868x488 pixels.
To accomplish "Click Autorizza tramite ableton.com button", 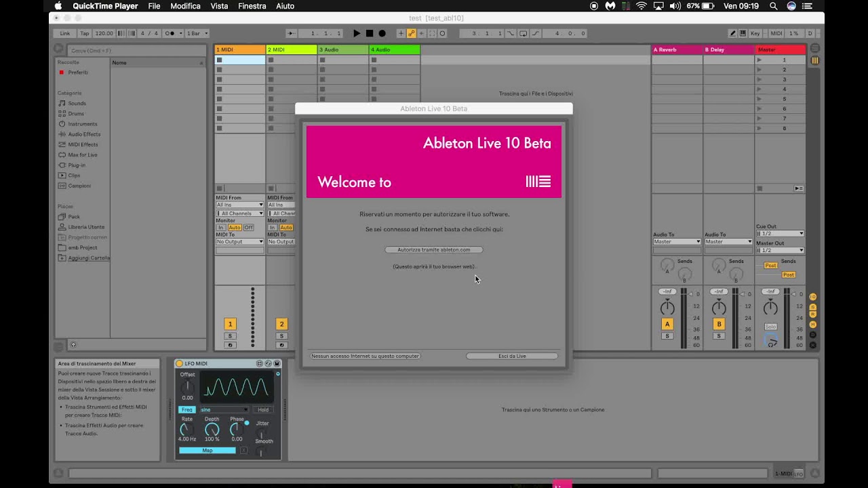I will [433, 250].
